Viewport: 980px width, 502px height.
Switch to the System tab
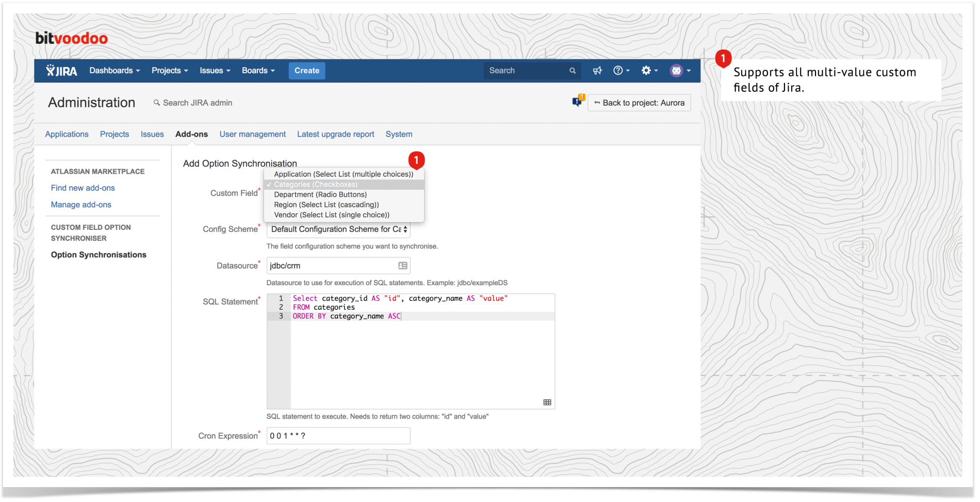(x=399, y=134)
